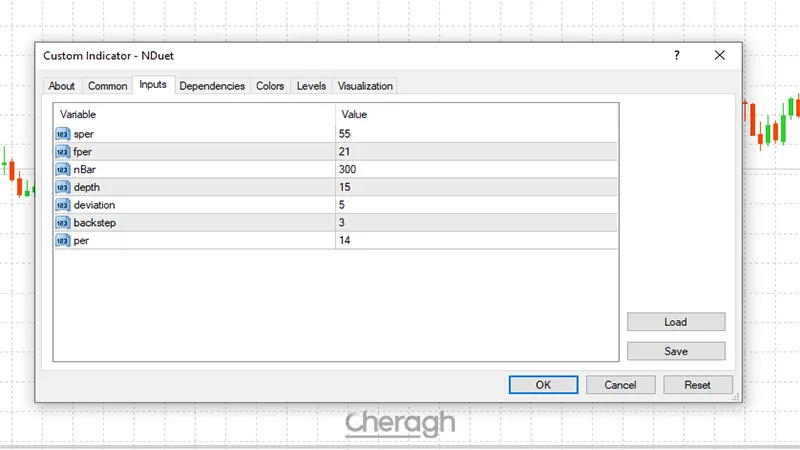Click the integer icon beside backstep
Screen dimensions: 800x450
[x=63, y=222]
